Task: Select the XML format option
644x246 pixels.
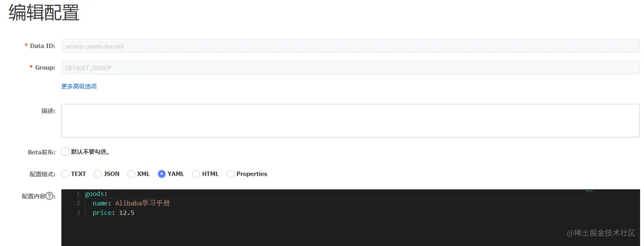Action: point(131,174)
